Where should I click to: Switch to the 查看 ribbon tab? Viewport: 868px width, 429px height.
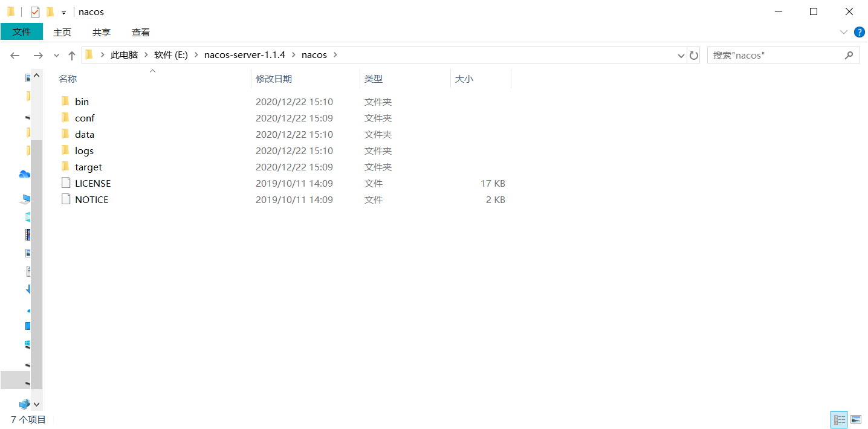pos(141,32)
